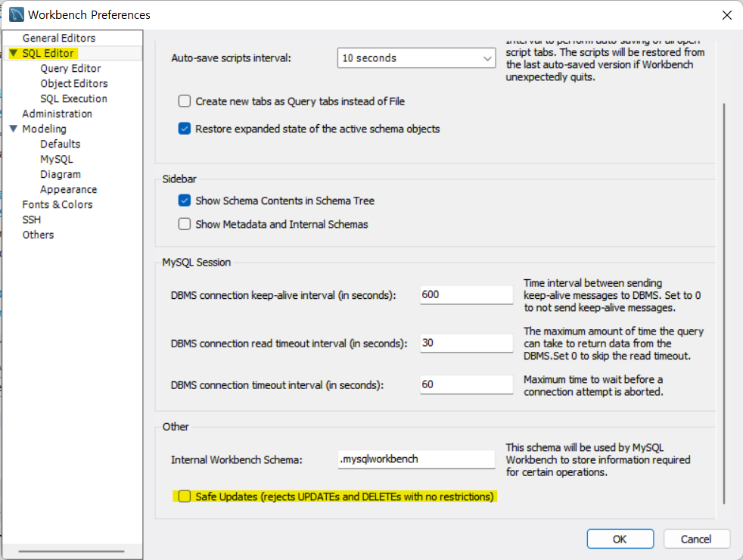
Task: Click the vertical scrollbar of the settings pane
Action: [724, 303]
